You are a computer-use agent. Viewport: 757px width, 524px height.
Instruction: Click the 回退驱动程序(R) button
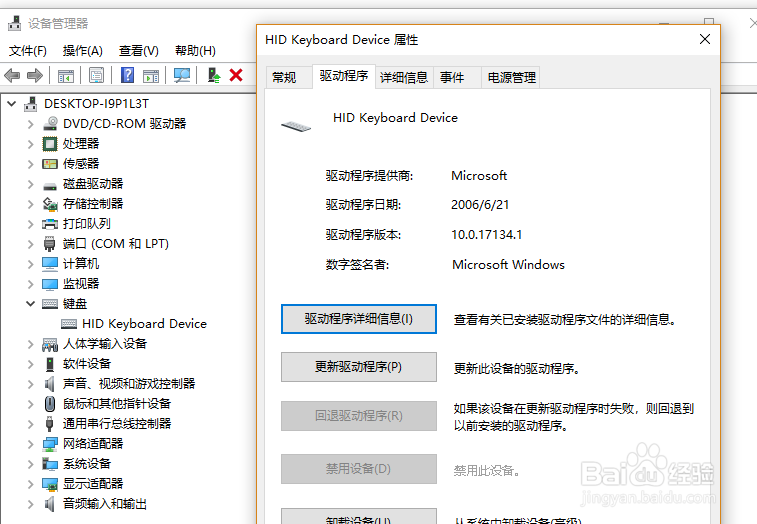pyautogui.click(x=359, y=416)
